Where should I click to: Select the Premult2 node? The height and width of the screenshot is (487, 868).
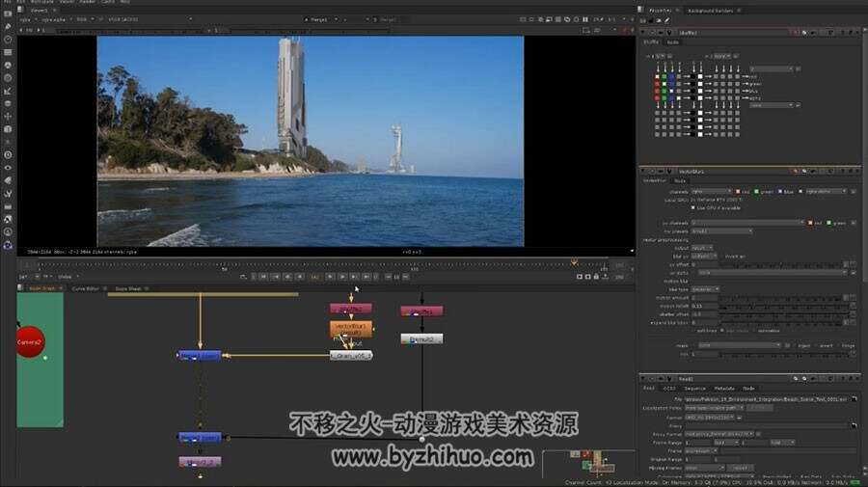421,338
